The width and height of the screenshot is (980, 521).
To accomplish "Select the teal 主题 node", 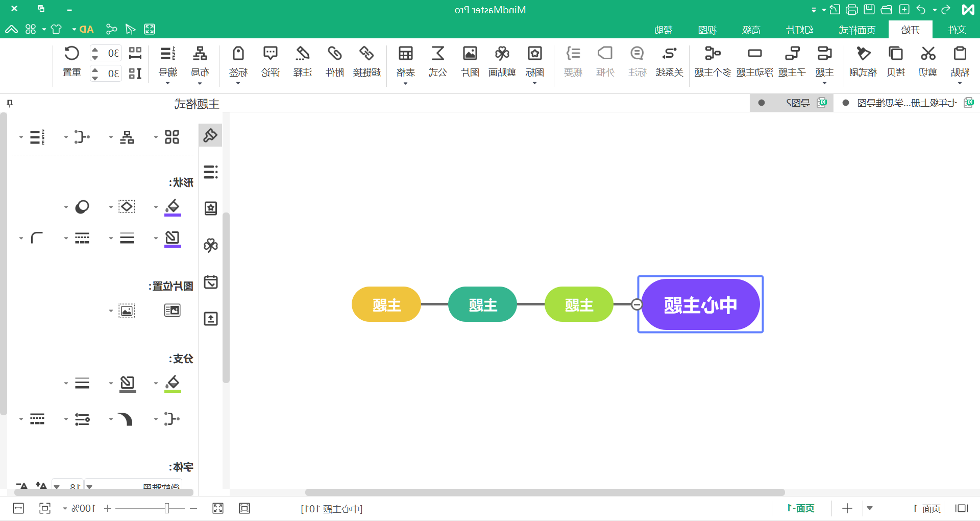I will 483,304.
